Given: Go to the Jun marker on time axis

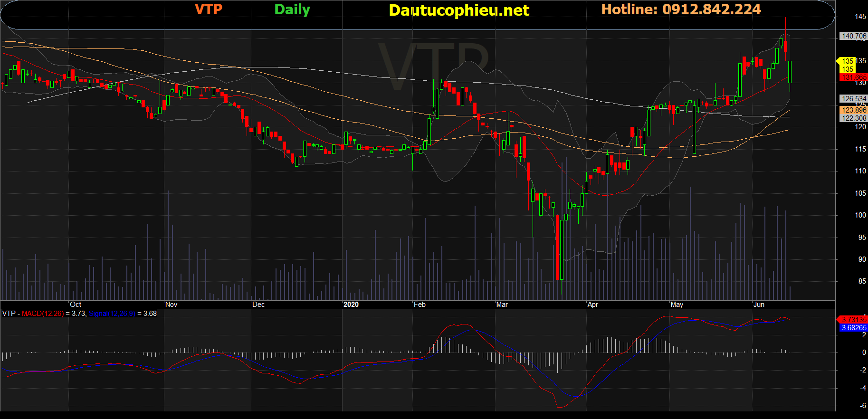Looking at the screenshot, I should tap(759, 305).
